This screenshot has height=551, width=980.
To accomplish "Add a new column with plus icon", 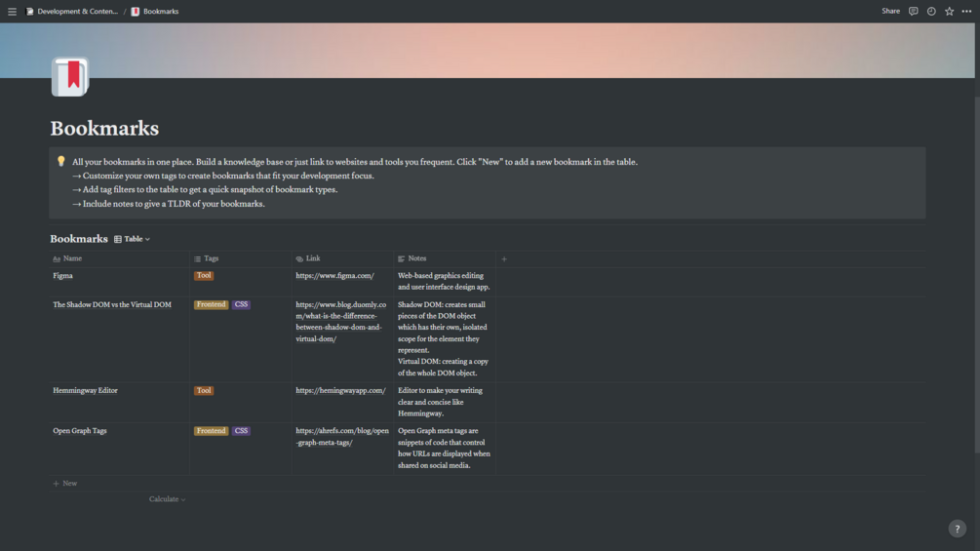I will pyautogui.click(x=504, y=259).
